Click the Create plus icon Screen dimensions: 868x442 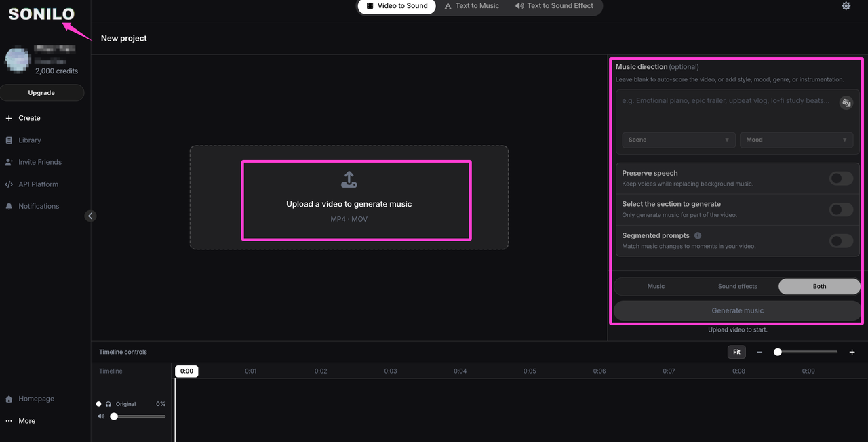pyautogui.click(x=9, y=118)
